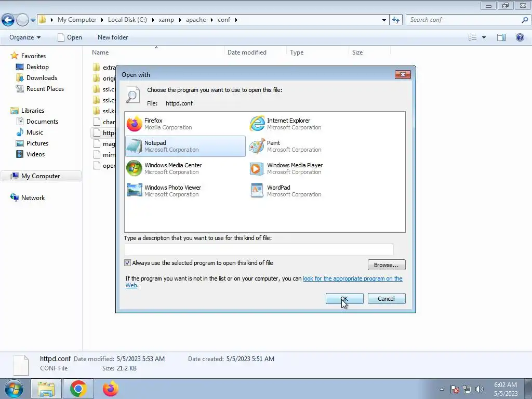The width and height of the screenshot is (532, 399).
Task: Sort by the Size column header
Action: [357, 52]
